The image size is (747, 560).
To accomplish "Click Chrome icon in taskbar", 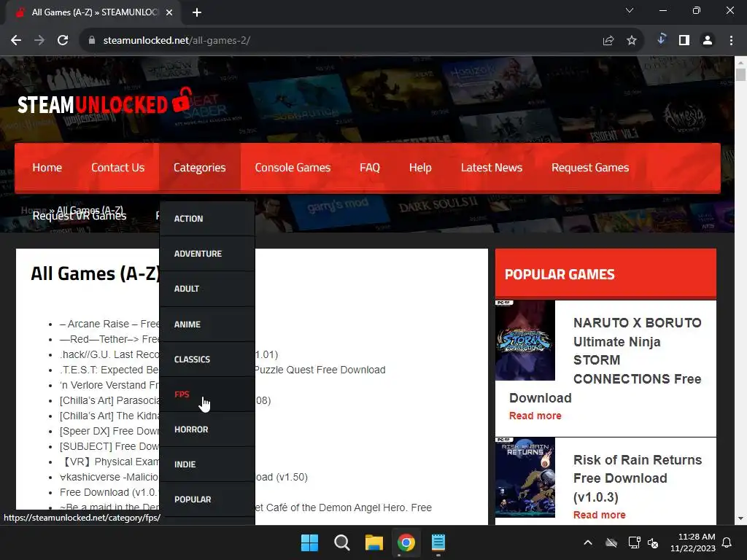I will click(x=406, y=542).
